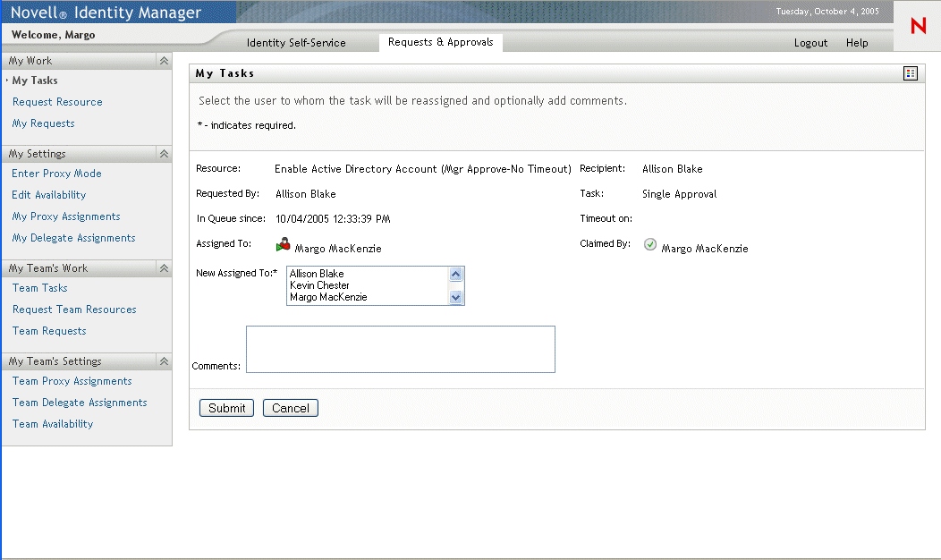
Task: Open Request Team Resources link
Action: click(74, 310)
